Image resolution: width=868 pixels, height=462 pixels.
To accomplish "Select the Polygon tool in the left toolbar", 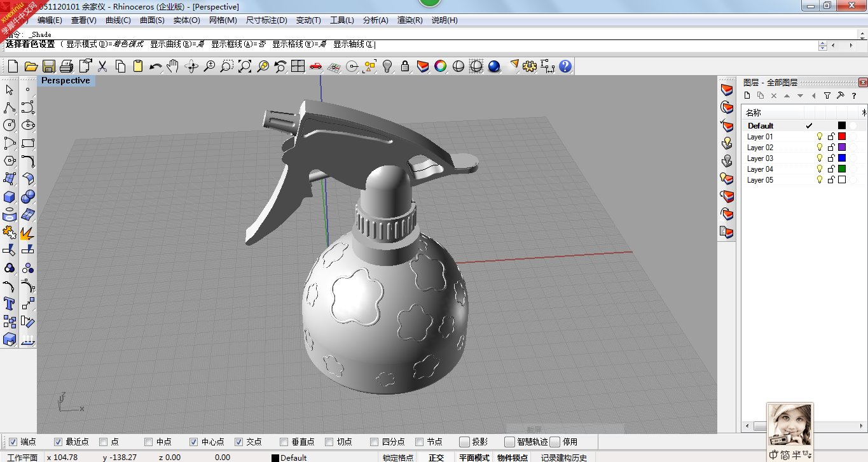I will click(10, 161).
